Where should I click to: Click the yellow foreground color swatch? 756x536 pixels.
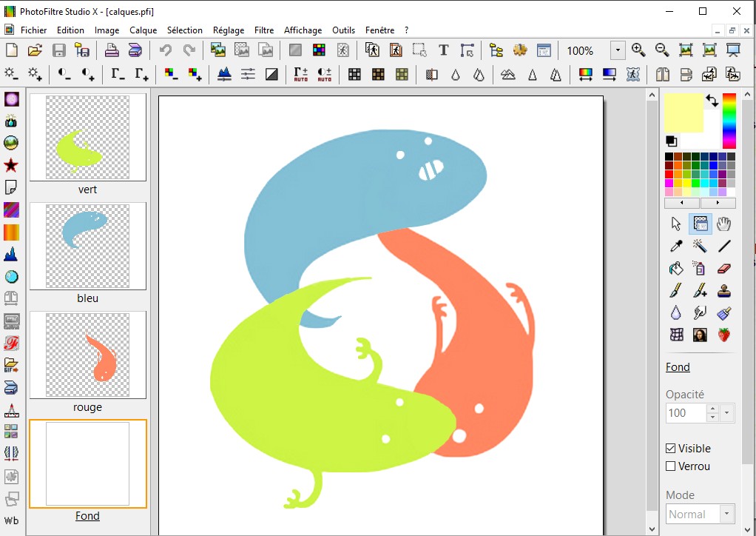pos(684,113)
